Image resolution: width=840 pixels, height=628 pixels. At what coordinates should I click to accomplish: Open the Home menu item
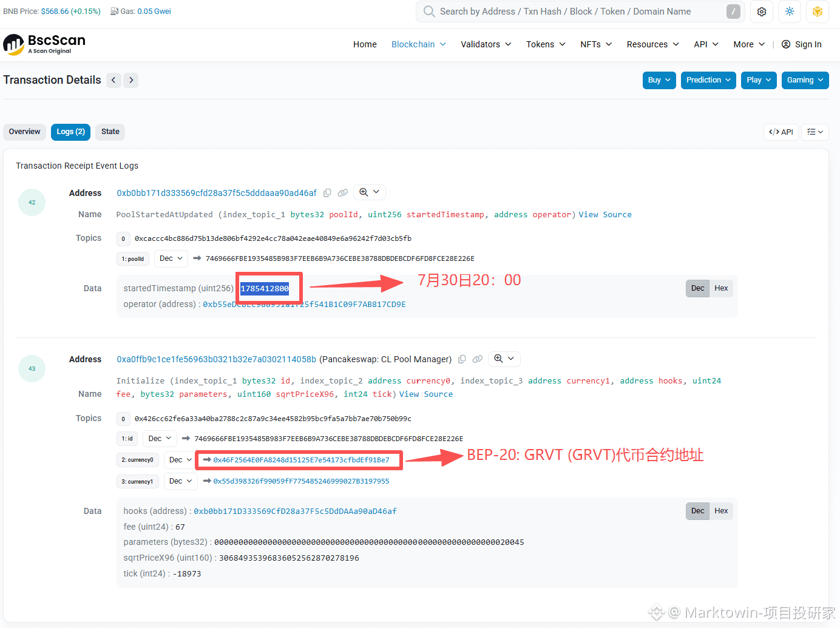[365, 44]
